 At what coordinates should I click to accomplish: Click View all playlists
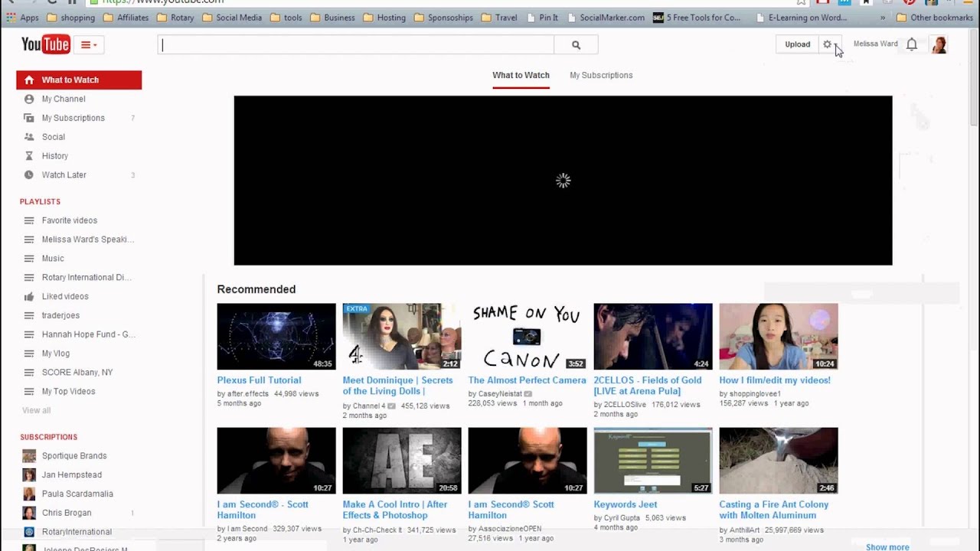point(36,411)
